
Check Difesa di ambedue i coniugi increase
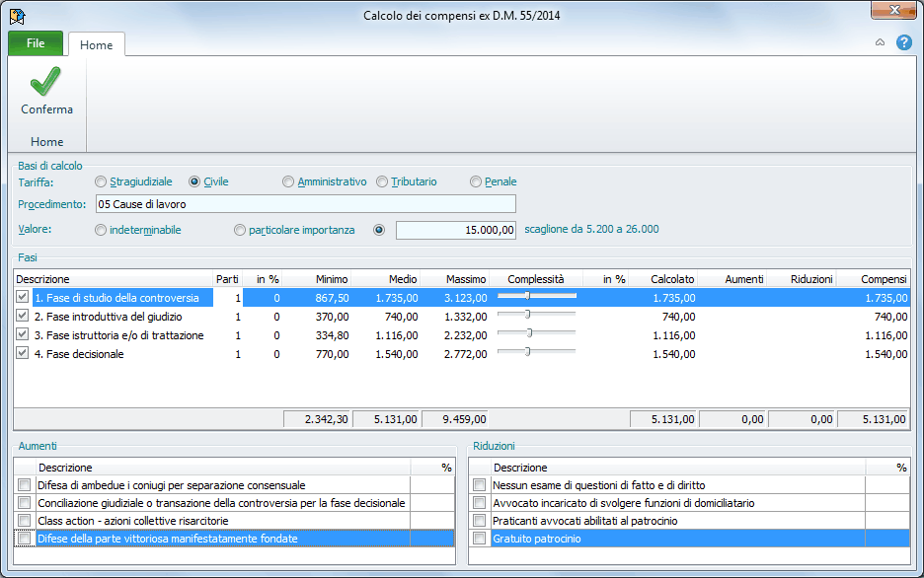coord(24,485)
